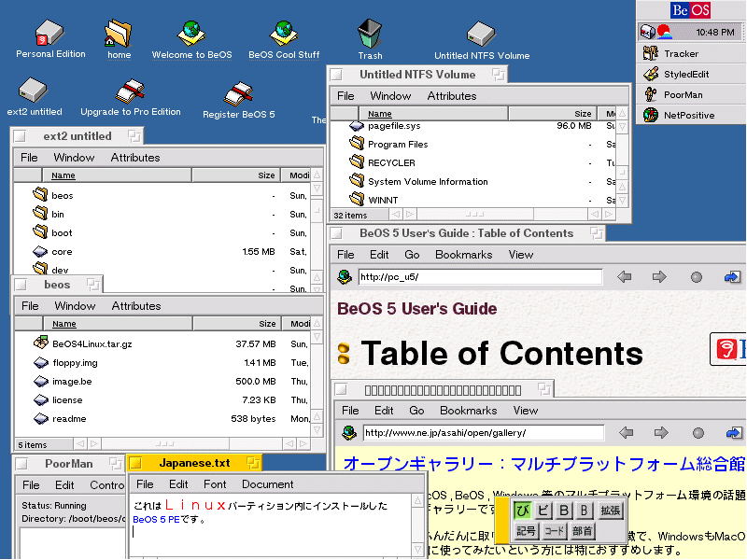Select hiragana input mode button
This screenshot has width=747, height=560.
523,511
